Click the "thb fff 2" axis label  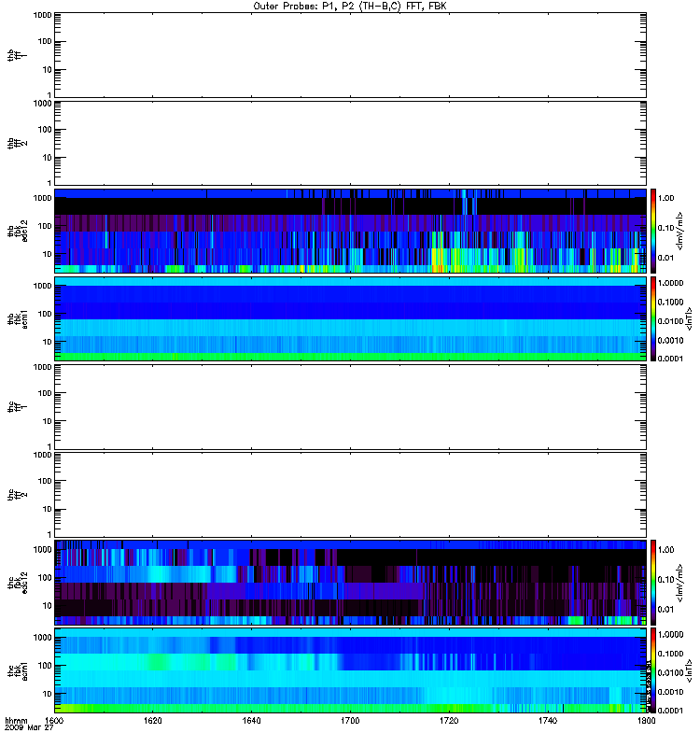17,144
